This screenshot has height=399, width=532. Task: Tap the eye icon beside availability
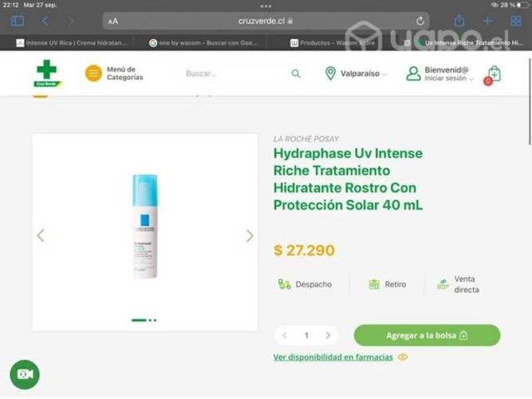(x=403, y=358)
